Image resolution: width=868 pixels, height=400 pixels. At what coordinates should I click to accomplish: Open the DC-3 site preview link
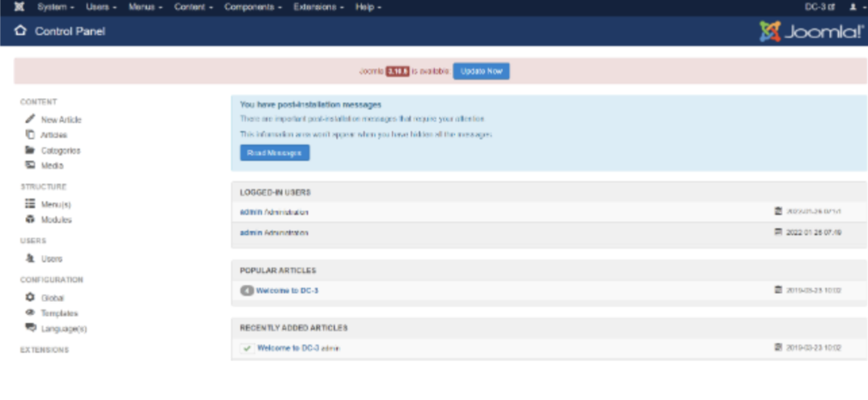(820, 7)
